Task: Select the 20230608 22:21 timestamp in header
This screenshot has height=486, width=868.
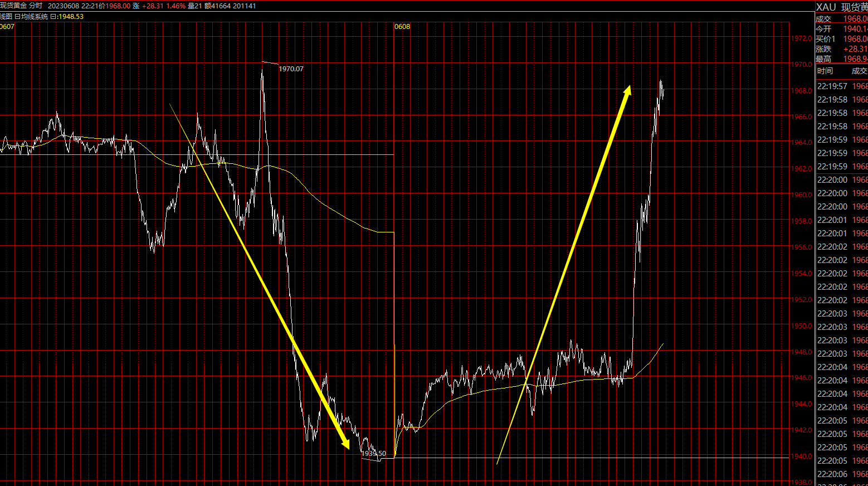Action: click(73, 6)
